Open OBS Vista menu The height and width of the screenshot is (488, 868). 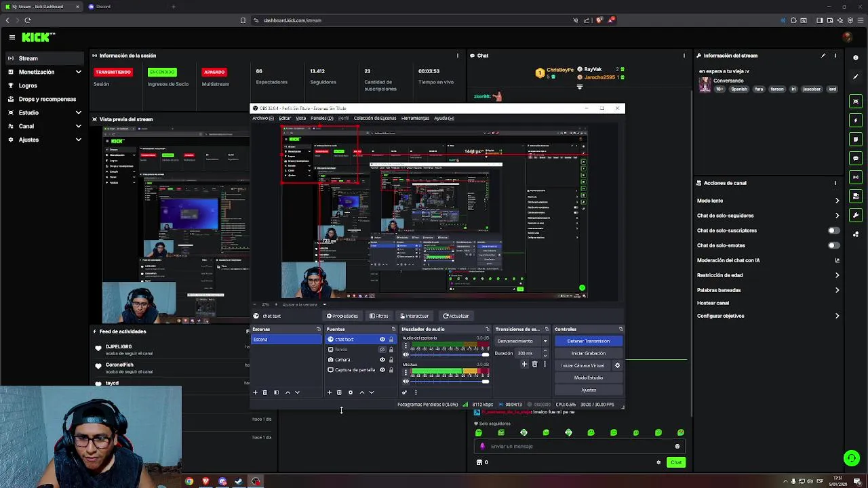(x=300, y=118)
